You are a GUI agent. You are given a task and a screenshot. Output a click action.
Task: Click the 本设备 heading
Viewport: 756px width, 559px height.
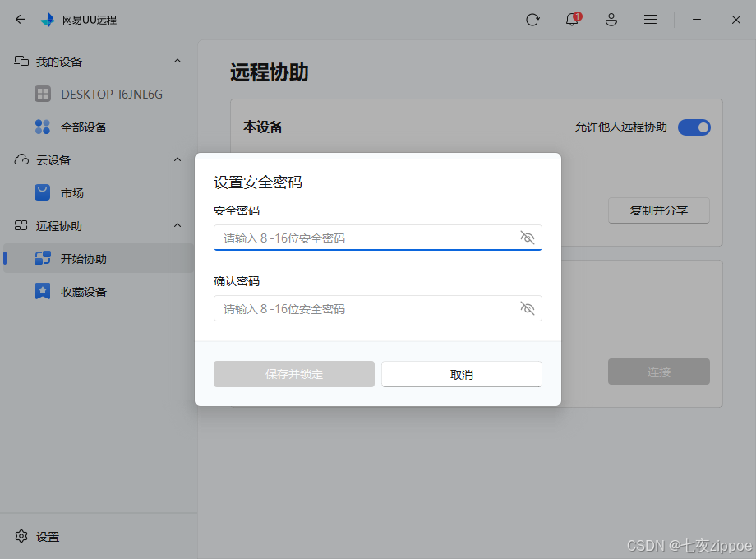point(263,127)
